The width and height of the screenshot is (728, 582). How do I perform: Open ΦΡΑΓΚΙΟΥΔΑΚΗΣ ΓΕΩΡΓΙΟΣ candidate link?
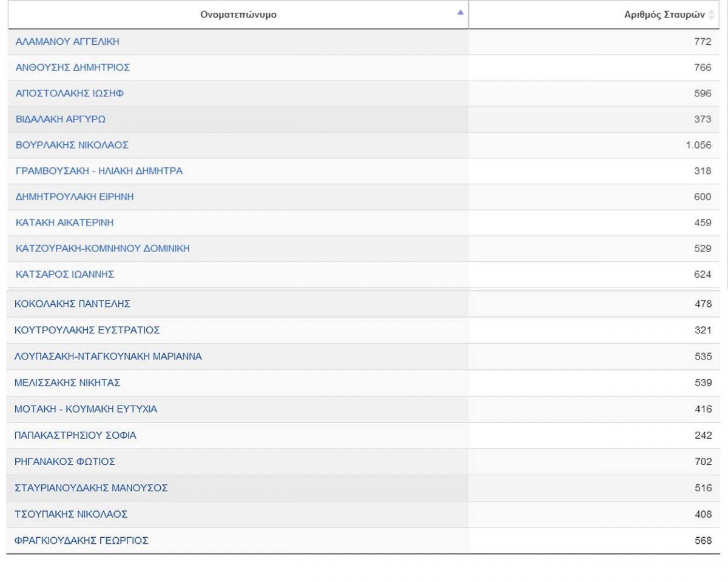tap(81, 541)
